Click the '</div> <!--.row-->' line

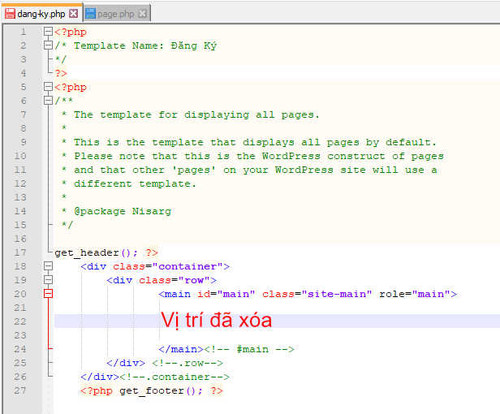tap(165, 363)
